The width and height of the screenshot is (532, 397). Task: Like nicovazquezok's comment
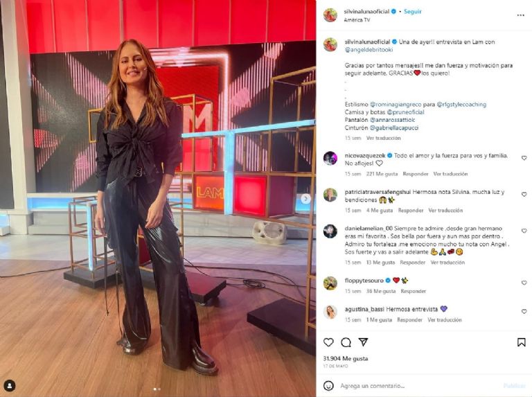click(x=524, y=158)
